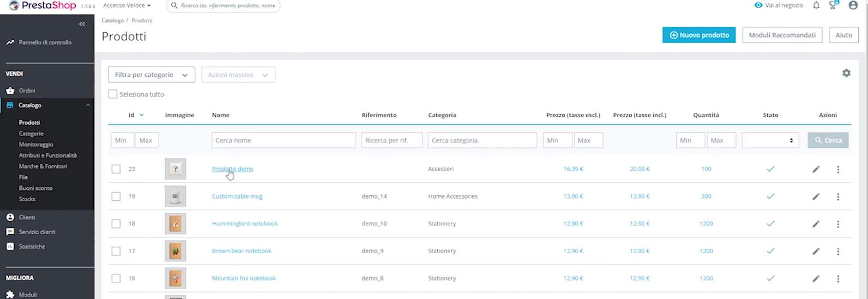The image size is (868, 299).
Task: Select checkbox for product ID 23
Action: tap(116, 169)
